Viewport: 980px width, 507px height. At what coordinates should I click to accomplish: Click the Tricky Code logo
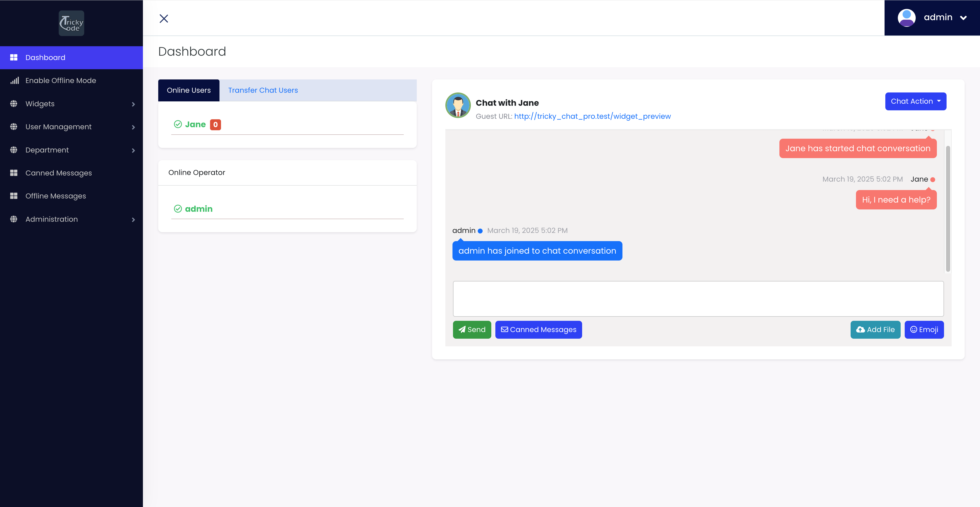point(71,23)
